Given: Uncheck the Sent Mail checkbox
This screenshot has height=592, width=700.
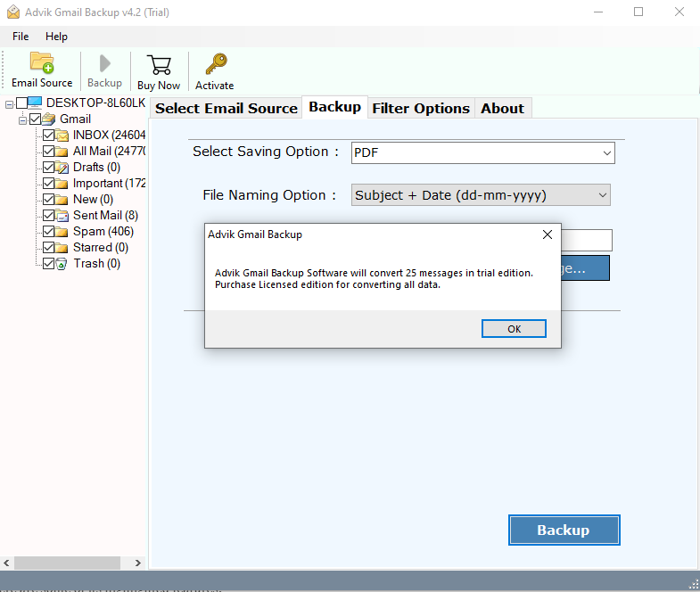Looking at the screenshot, I should tap(49, 216).
